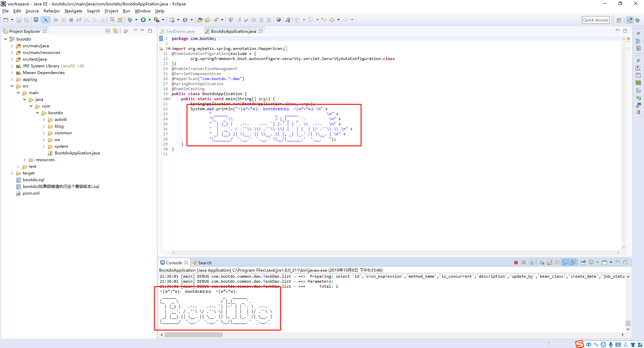Open the Display Selected Console monitor icon
The width and height of the screenshot is (644, 348).
coord(591,262)
